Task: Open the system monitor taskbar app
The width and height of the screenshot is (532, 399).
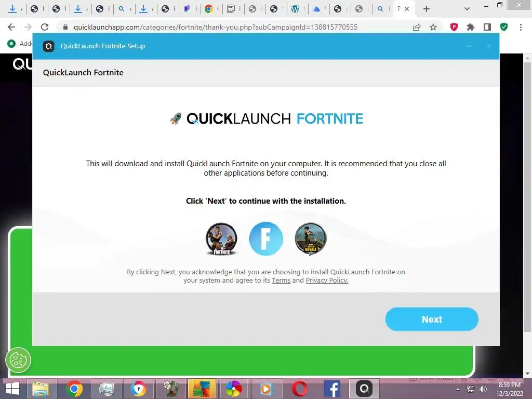Action: click(106, 389)
